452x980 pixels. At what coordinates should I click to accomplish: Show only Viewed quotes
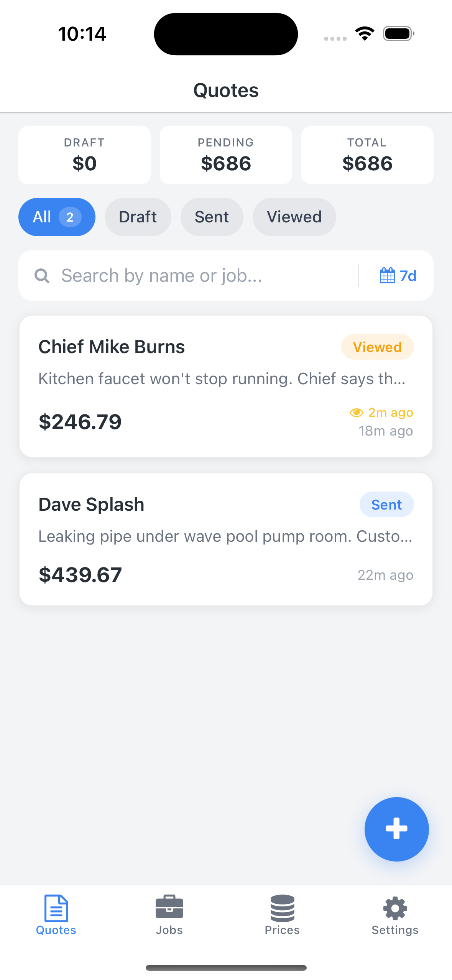[x=294, y=217]
